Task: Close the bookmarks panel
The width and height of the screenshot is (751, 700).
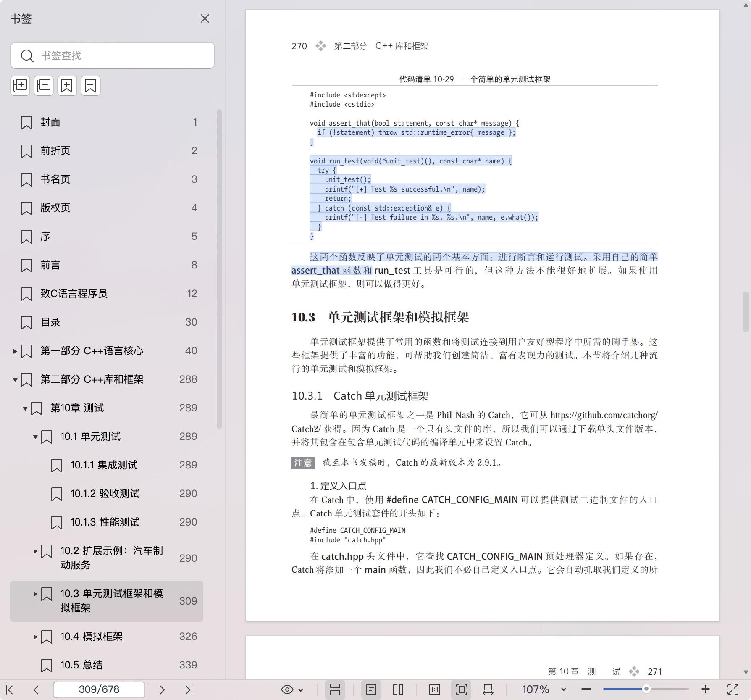Action: pos(205,18)
